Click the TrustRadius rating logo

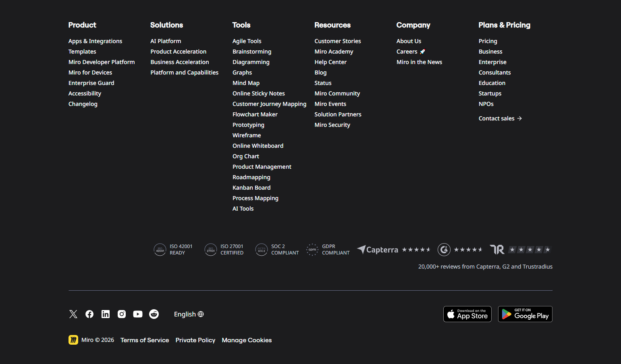click(497, 250)
